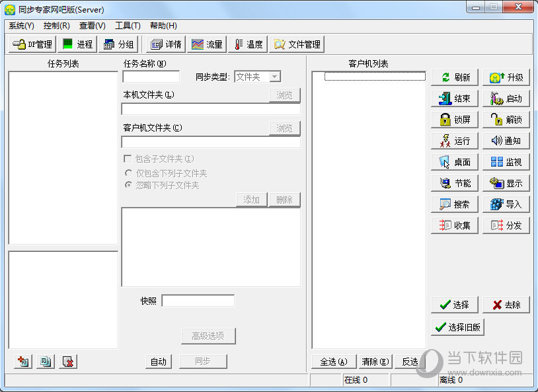Show 详情 details panel

tap(166, 44)
